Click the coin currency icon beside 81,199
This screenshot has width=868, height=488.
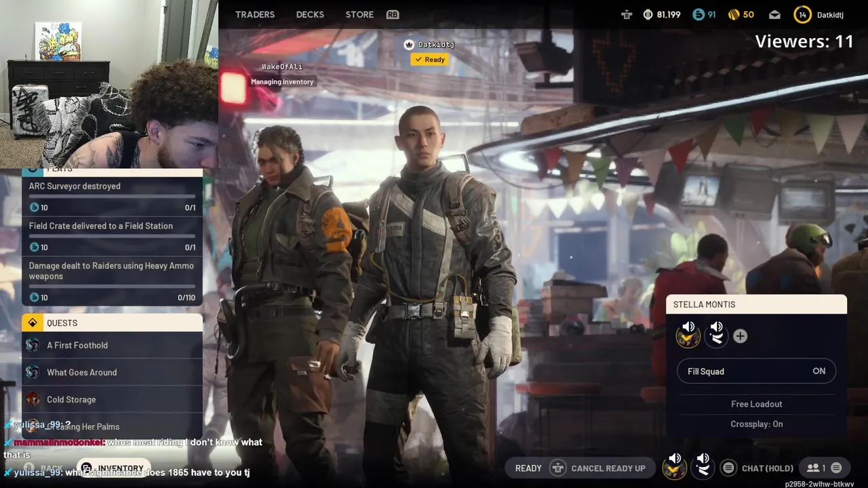click(x=648, y=14)
